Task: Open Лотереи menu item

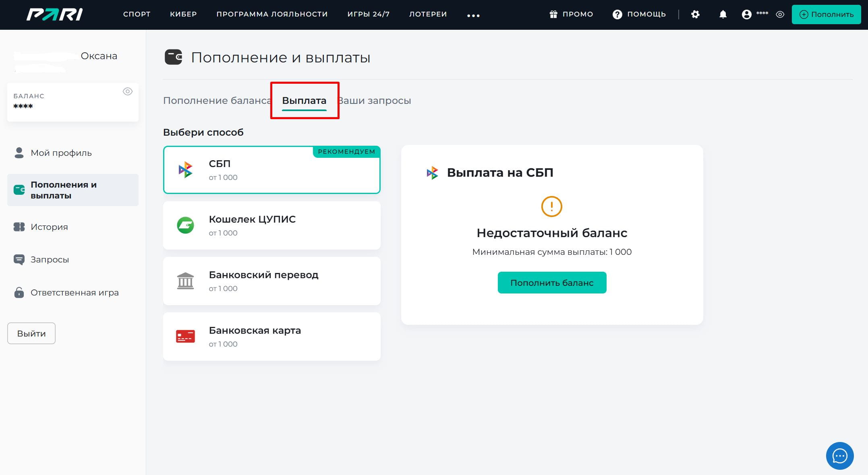Action: point(428,14)
